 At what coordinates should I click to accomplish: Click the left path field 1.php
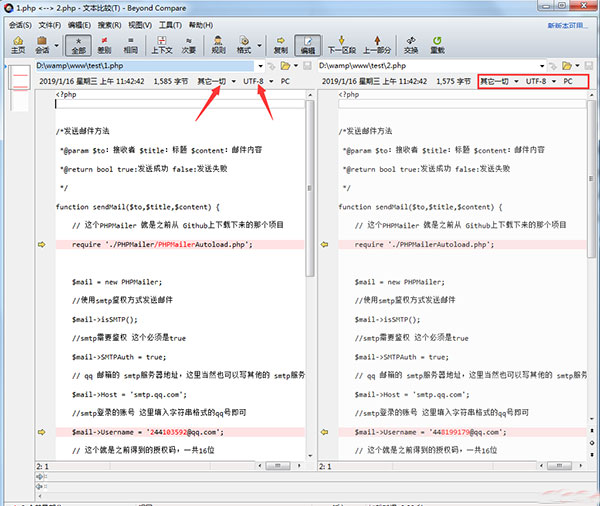point(145,66)
